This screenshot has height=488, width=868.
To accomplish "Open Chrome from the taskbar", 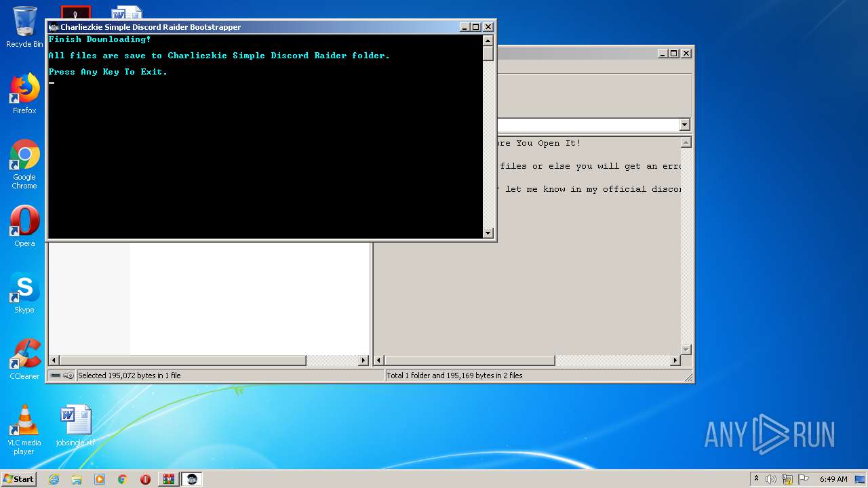I will pos(122,479).
